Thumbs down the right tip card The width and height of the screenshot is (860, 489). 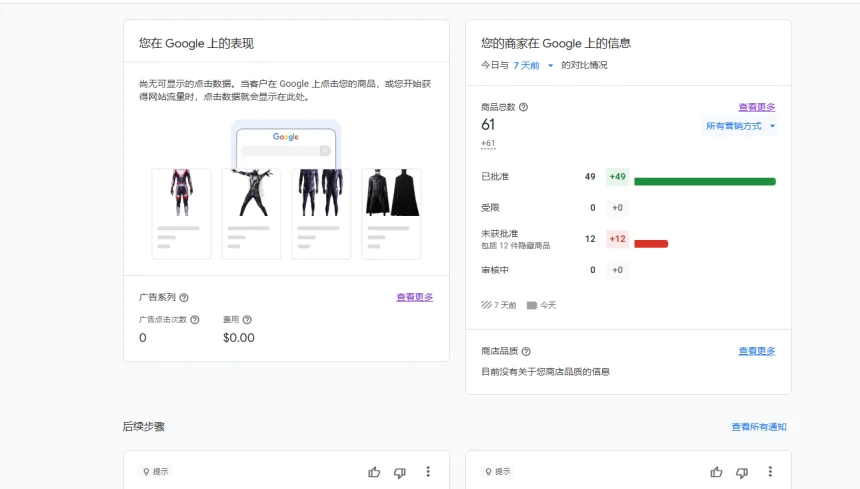[x=742, y=472]
